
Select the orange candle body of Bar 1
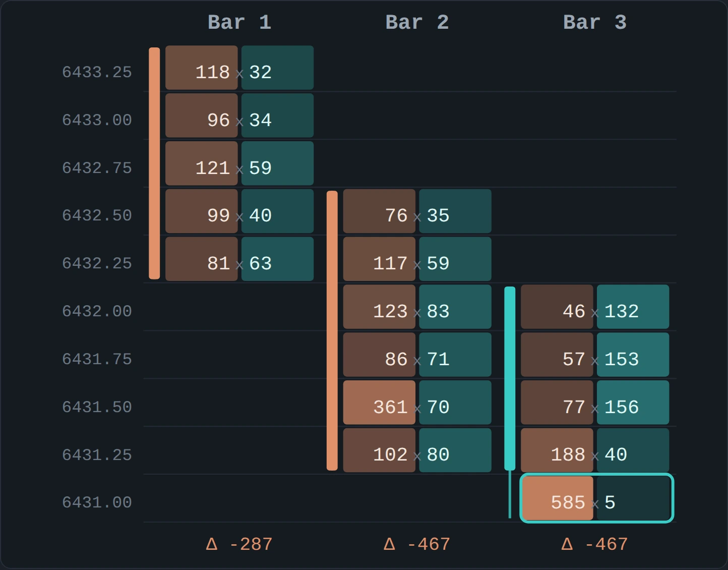(154, 163)
